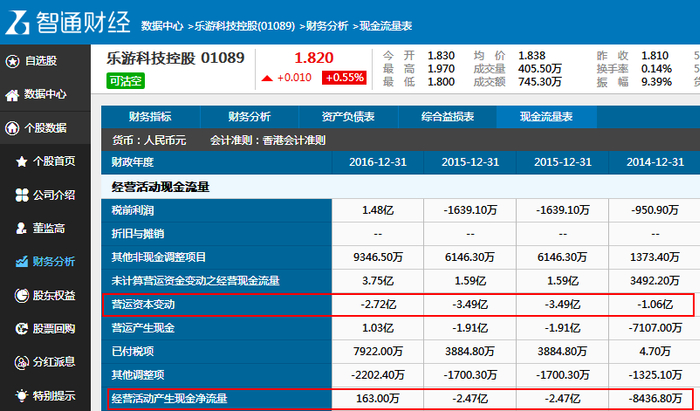Click the 智通财经 logo icon

[17, 22]
